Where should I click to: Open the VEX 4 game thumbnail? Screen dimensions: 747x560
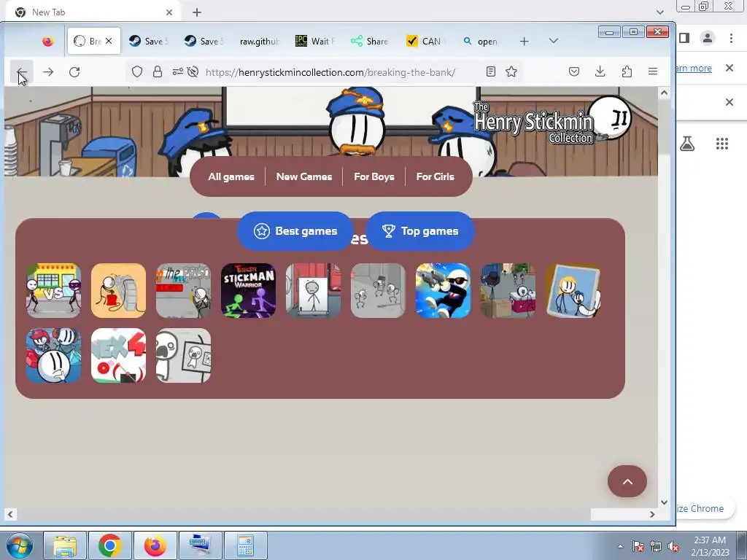[x=118, y=355]
